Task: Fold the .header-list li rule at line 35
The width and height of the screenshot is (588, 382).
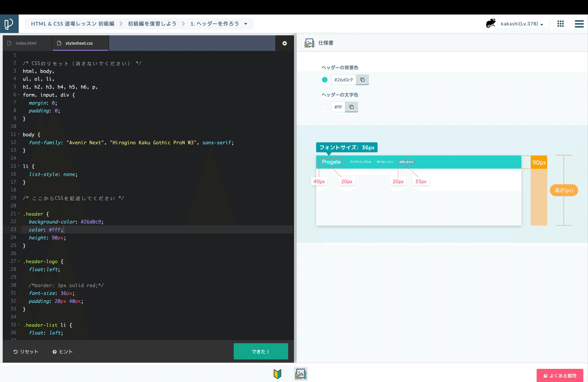Action: (x=19, y=325)
